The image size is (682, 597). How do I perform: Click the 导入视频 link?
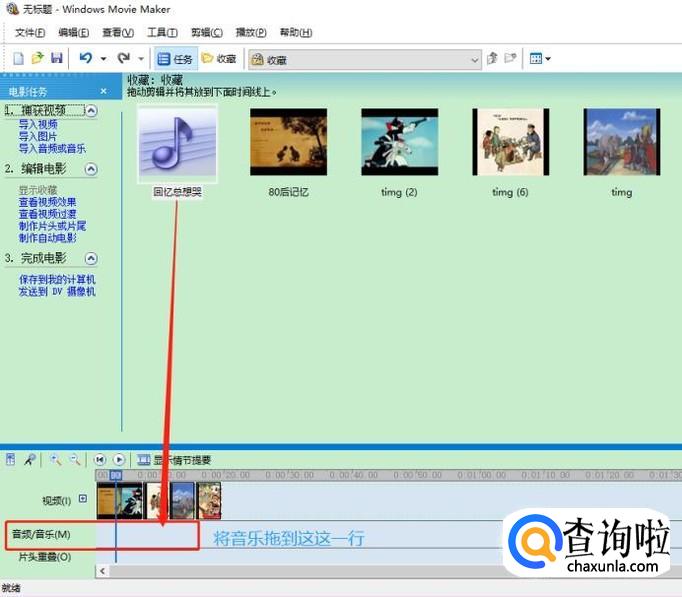click(x=38, y=124)
